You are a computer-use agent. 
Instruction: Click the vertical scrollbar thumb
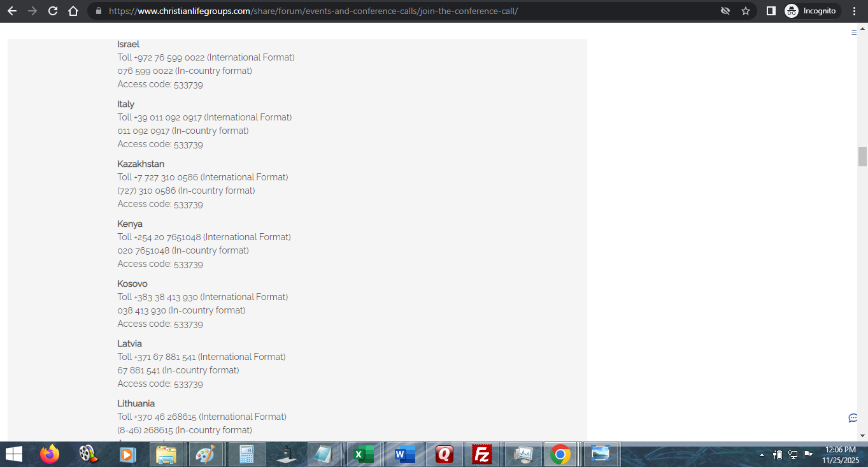click(862, 156)
